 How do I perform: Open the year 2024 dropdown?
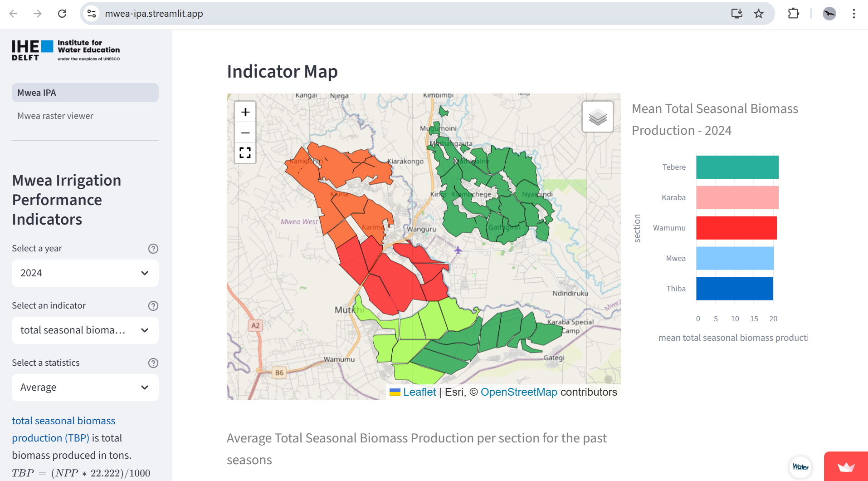click(85, 273)
